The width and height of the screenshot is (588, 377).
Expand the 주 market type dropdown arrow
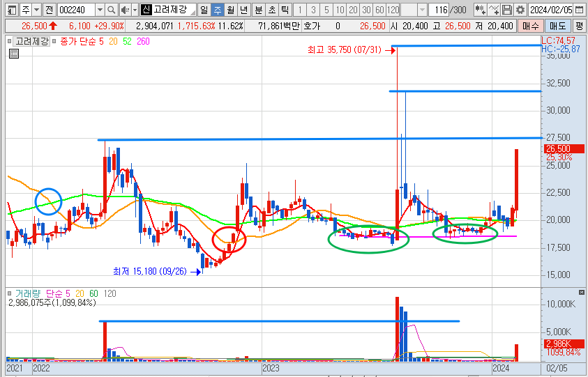click(36, 10)
